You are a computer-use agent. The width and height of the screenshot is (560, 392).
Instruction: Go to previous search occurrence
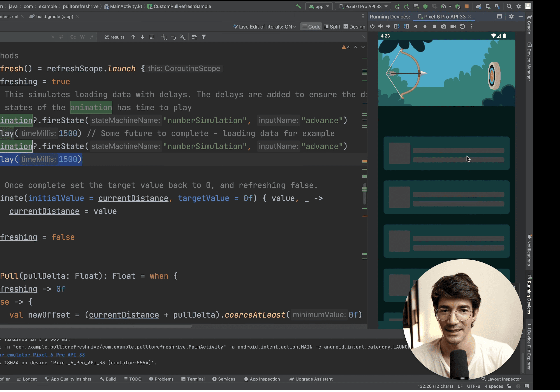click(x=133, y=37)
